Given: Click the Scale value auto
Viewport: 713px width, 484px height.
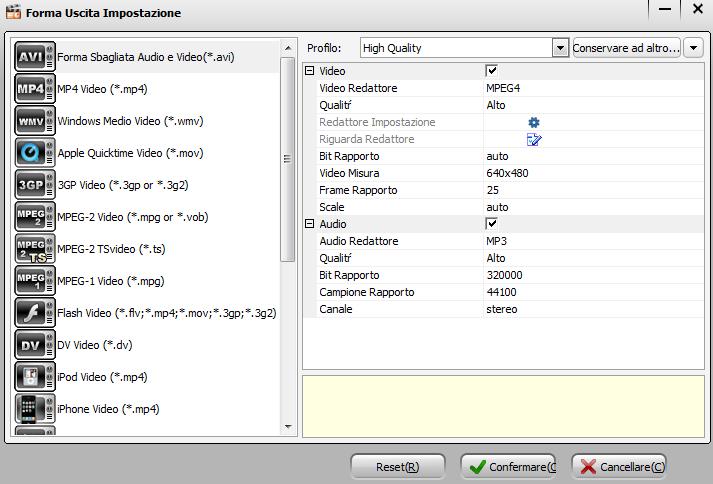Looking at the screenshot, I should pos(497,207).
